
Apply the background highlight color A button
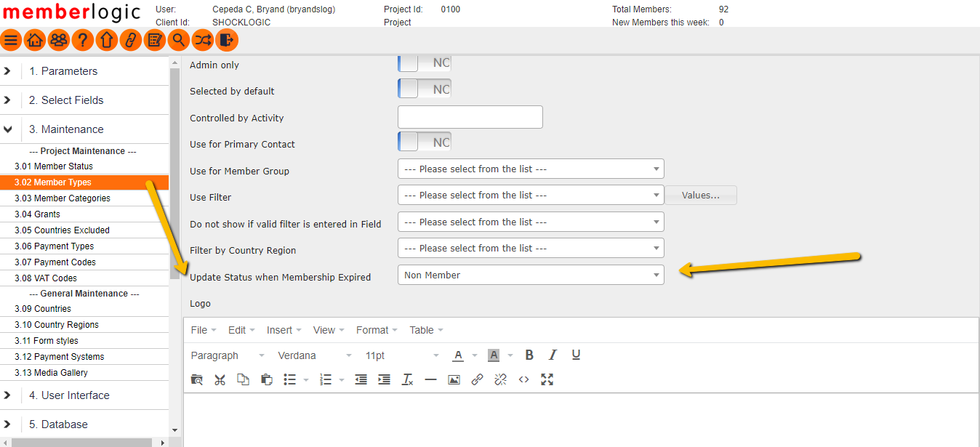coord(494,355)
